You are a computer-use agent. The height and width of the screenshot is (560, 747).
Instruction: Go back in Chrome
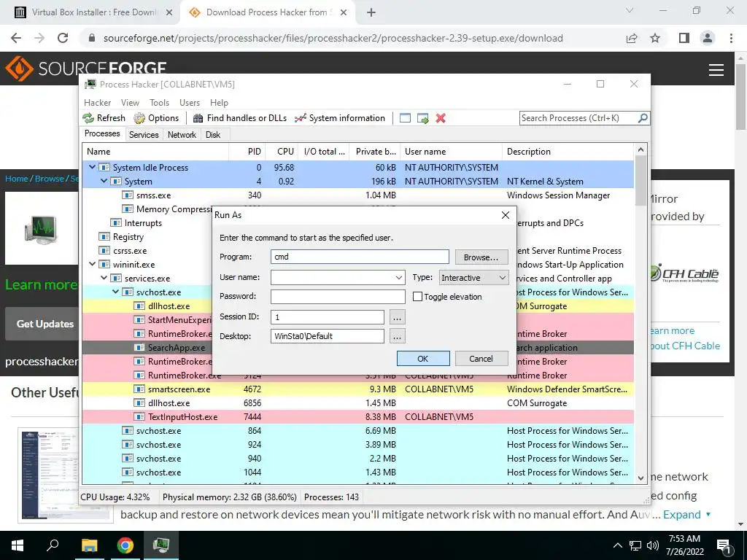[x=16, y=38]
